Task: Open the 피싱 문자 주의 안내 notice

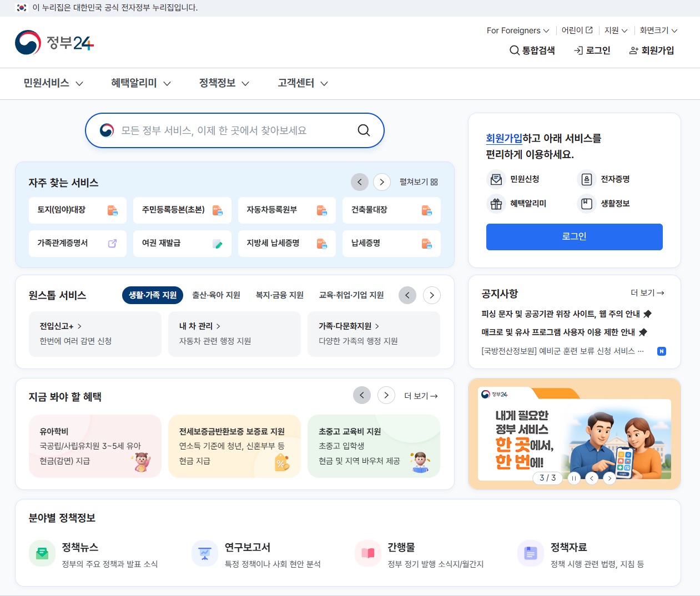Action: pyautogui.click(x=566, y=314)
